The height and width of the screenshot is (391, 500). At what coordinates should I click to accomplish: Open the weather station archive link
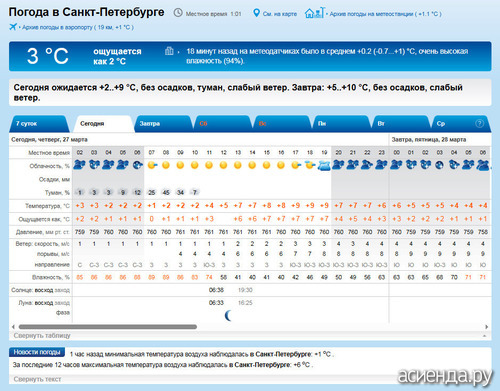pyautogui.click(x=385, y=14)
